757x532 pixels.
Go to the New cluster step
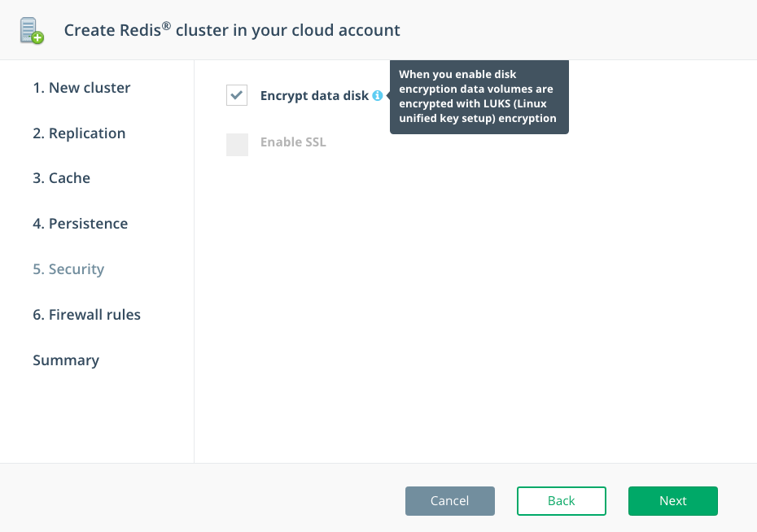81,88
